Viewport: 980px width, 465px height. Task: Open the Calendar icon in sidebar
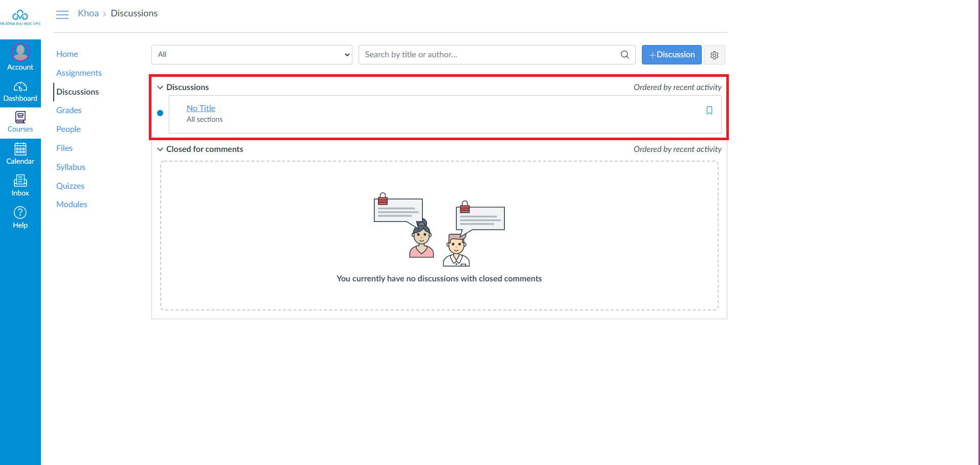coord(20,149)
